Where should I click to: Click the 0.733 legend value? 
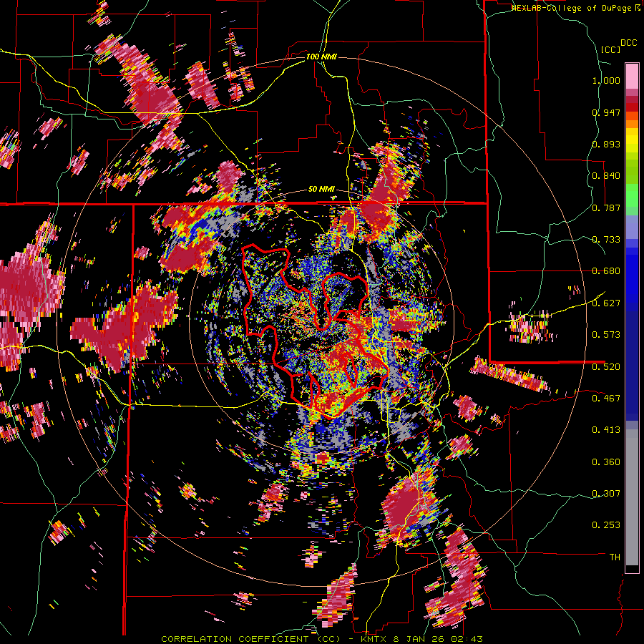(x=606, y=240)
